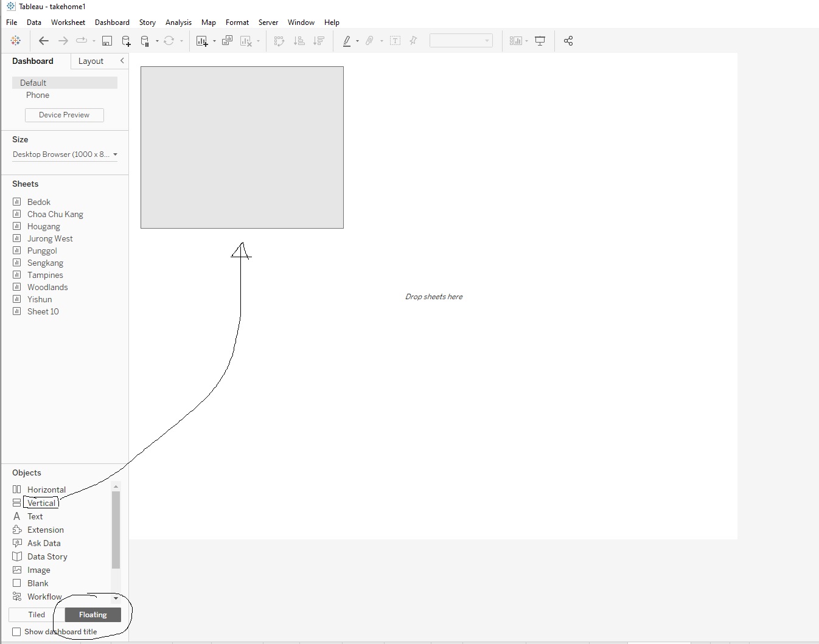This screenshot has height=644, width=819.
Task: Click the Objects list scrollbar
Action: point(116,529)
